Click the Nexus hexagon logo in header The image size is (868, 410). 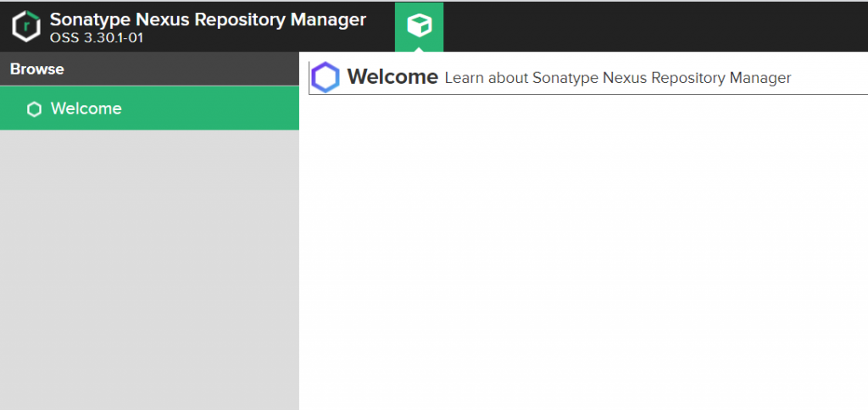click(26, 26)
